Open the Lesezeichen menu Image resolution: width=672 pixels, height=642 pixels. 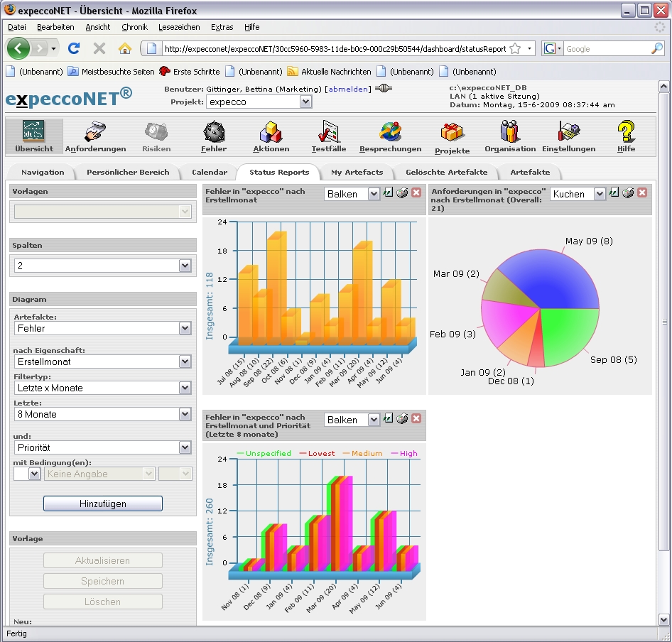pyautogui.click(x=179, y=27)
